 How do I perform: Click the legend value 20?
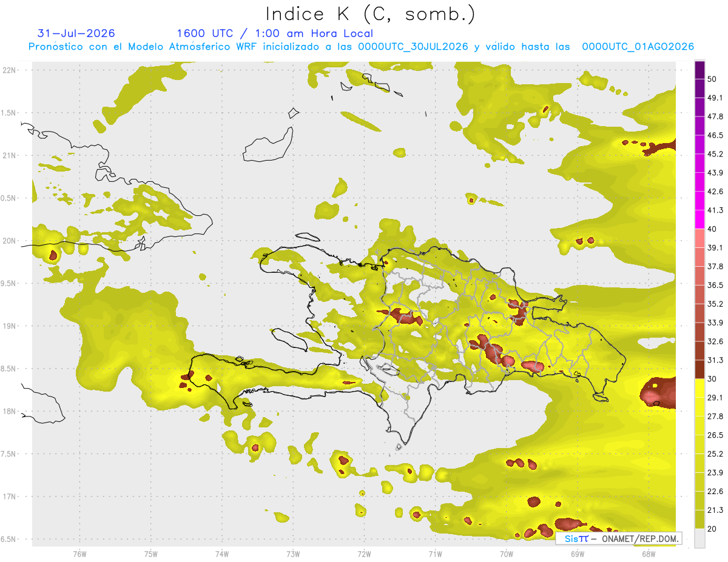pyautogui.click(x=712, y=529)
